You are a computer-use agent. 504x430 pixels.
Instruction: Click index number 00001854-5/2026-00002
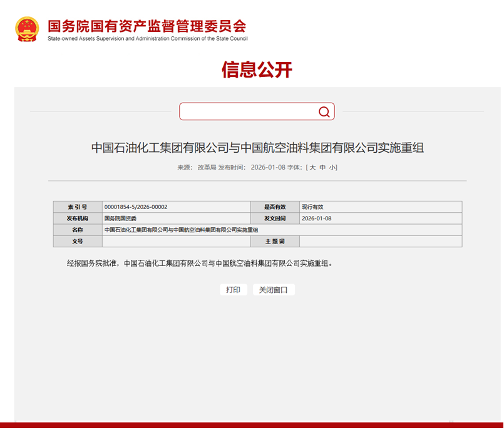pyautogui.click(x=136, y=207)
